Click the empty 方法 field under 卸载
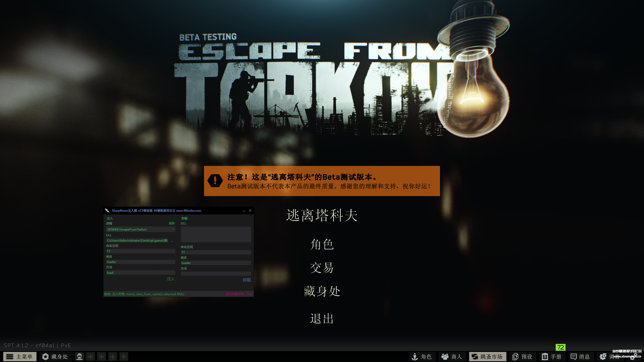 (x=216, y=274)
